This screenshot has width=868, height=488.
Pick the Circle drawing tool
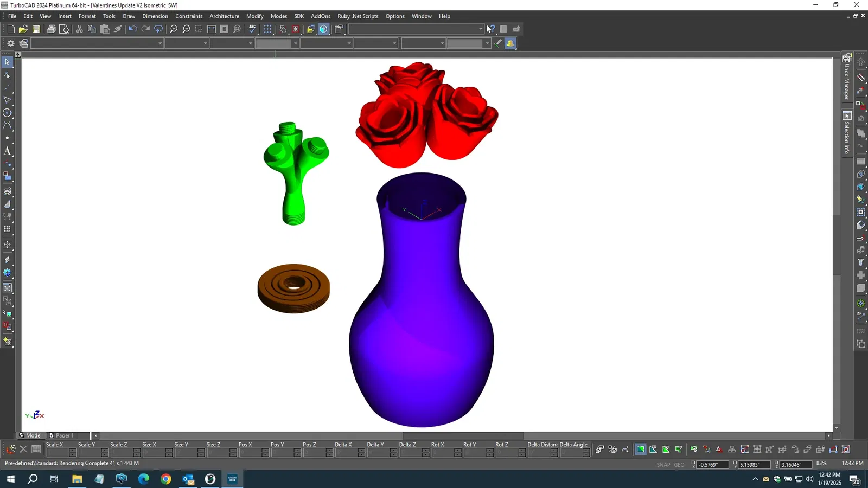click(7, 113)
